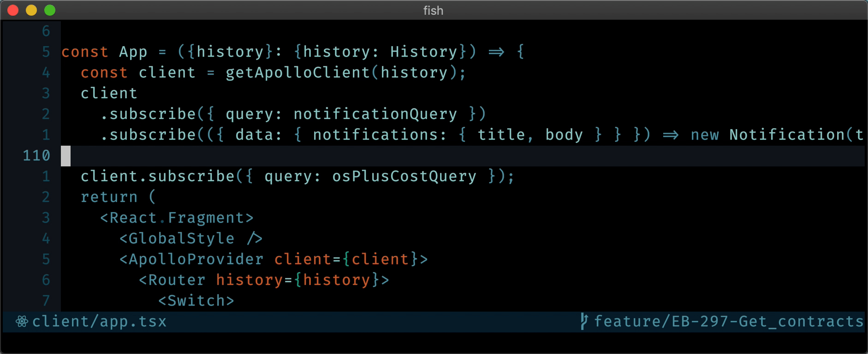Screen dimensions: 868x354
Task: Click the '<React.Fragment>' tag
Action: [x=177, y=218]
